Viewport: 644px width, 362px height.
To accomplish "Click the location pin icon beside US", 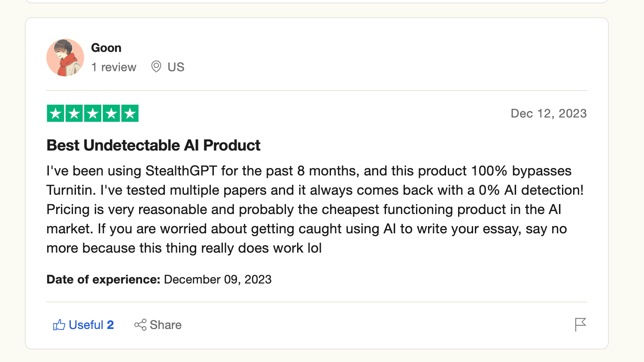I will [156, 66].
